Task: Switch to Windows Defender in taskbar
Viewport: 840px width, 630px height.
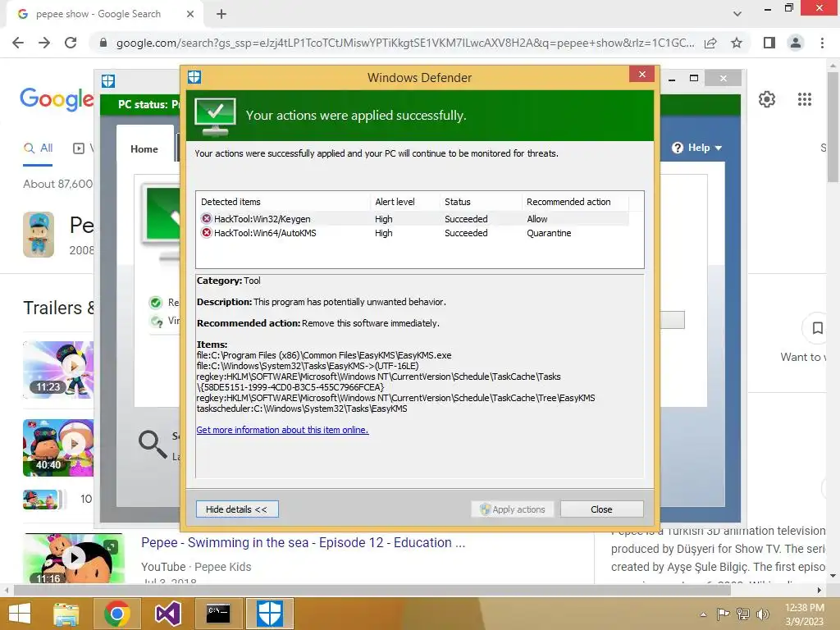Action: point(269,614)
